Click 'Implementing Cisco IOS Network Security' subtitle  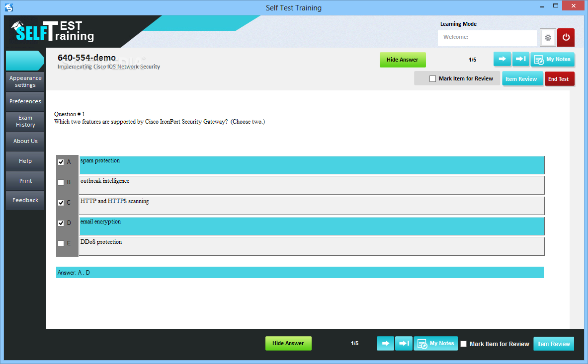click(x=109, y=67)
